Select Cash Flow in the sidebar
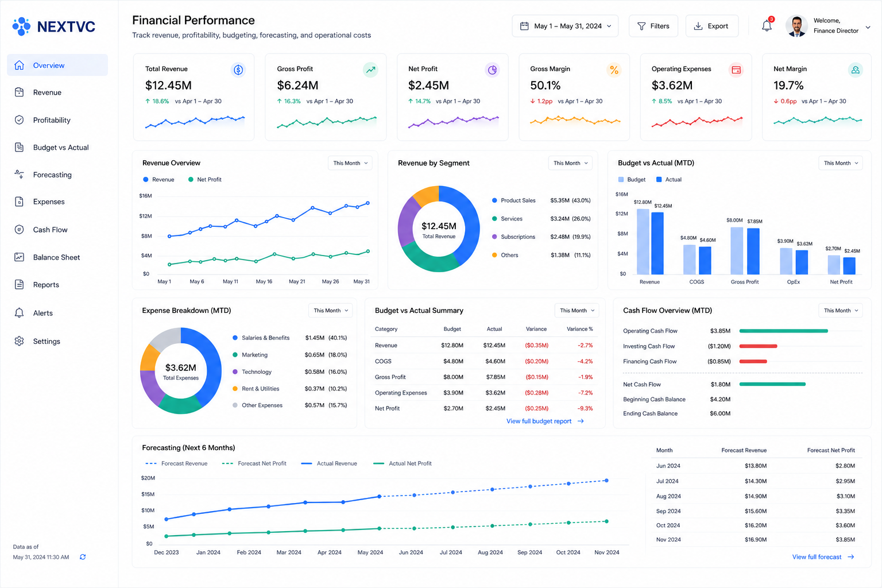This screenshot has height=588, width=882. pos(57,230)
